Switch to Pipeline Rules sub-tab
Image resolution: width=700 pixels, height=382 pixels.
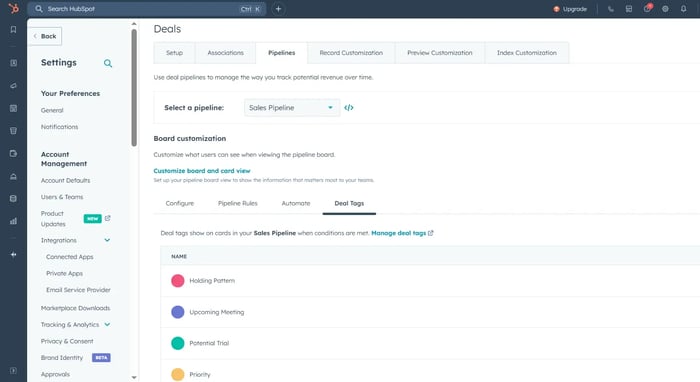(238, 203)
